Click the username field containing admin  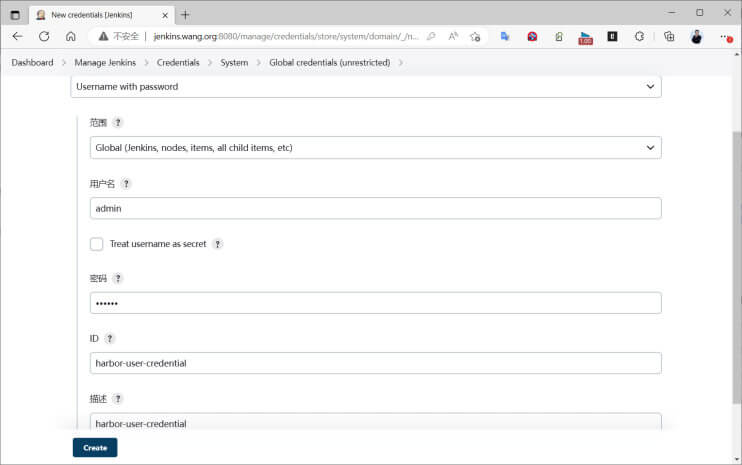(376, 208)
